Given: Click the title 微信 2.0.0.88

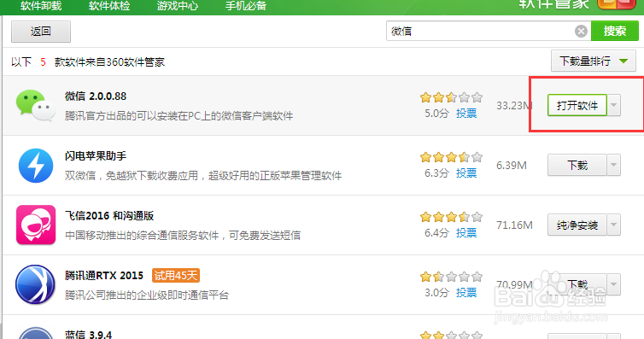Looking at the screenshot, I should click(x=96, y=96).
